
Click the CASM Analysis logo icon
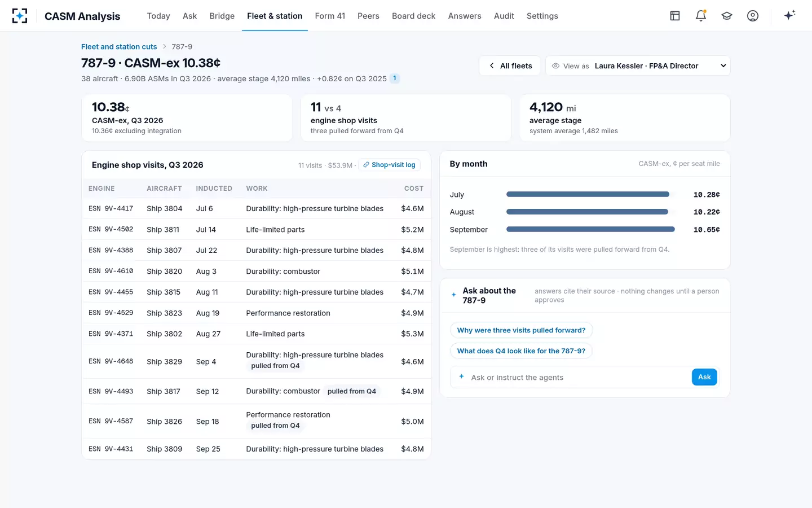click(x=20, y=16)
